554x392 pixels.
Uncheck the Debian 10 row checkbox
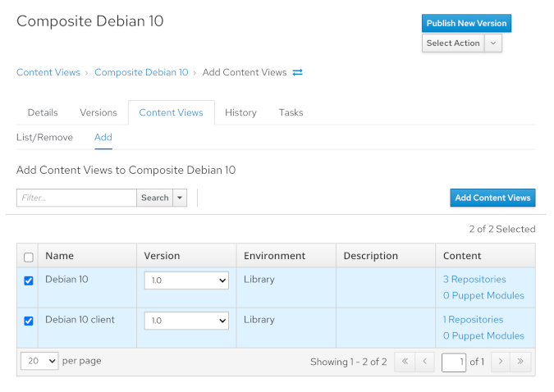[29, 280]
